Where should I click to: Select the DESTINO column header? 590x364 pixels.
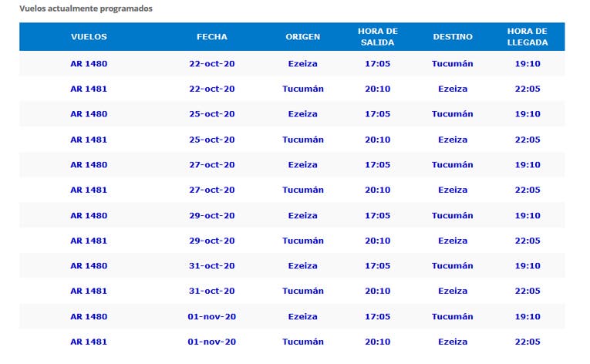coord(452,37)
